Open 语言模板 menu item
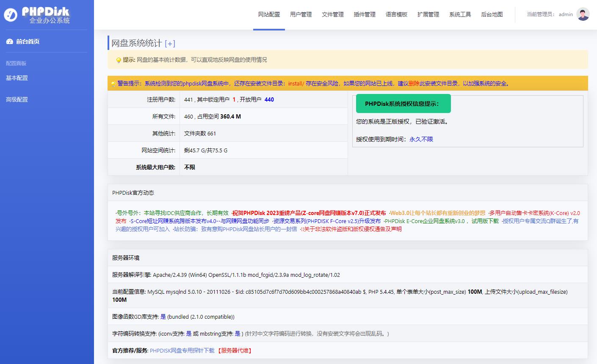The image size is (597, 364). pos(396,14)
